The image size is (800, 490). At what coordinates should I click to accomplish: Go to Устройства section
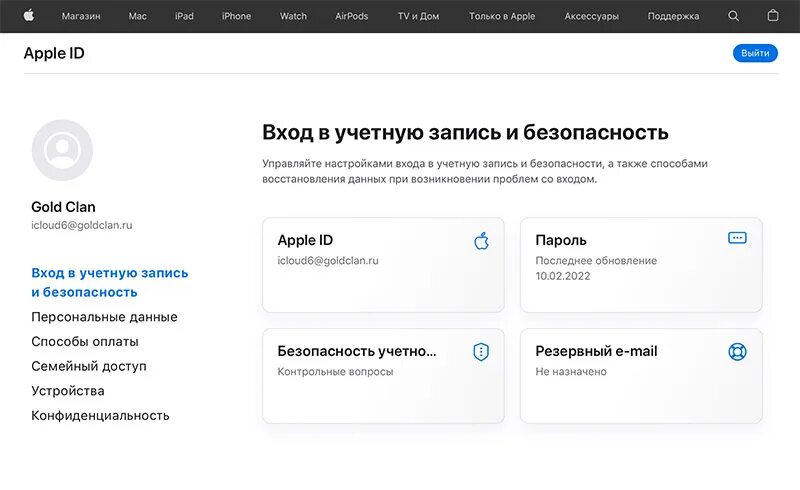pos(68,390)
